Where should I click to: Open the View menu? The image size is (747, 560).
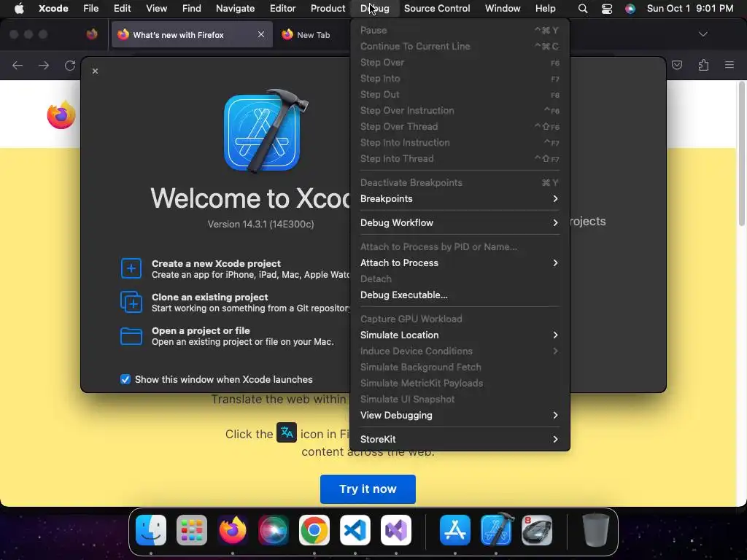pyautogui.click(x=156, y=8)
